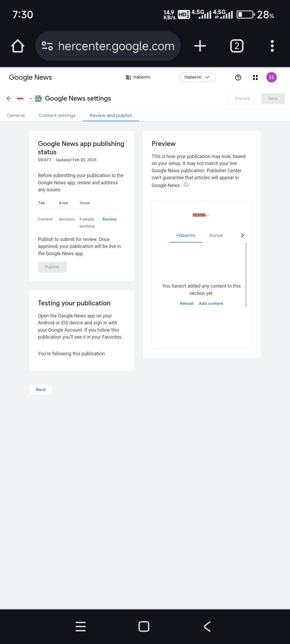Screen dimensions: 290x644
Task: Click the Reload link in preview
Action: [187, 303]
